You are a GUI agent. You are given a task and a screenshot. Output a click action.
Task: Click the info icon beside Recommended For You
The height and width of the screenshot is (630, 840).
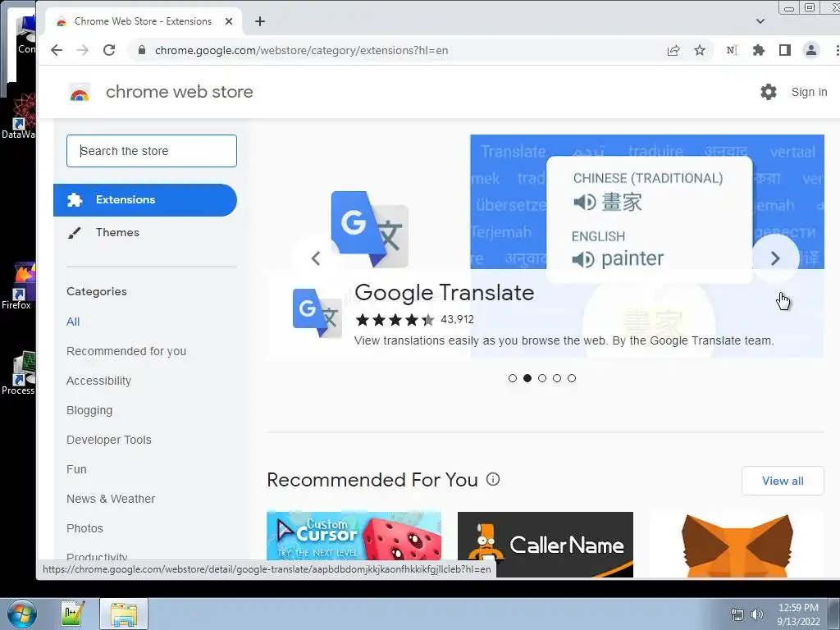493,479
